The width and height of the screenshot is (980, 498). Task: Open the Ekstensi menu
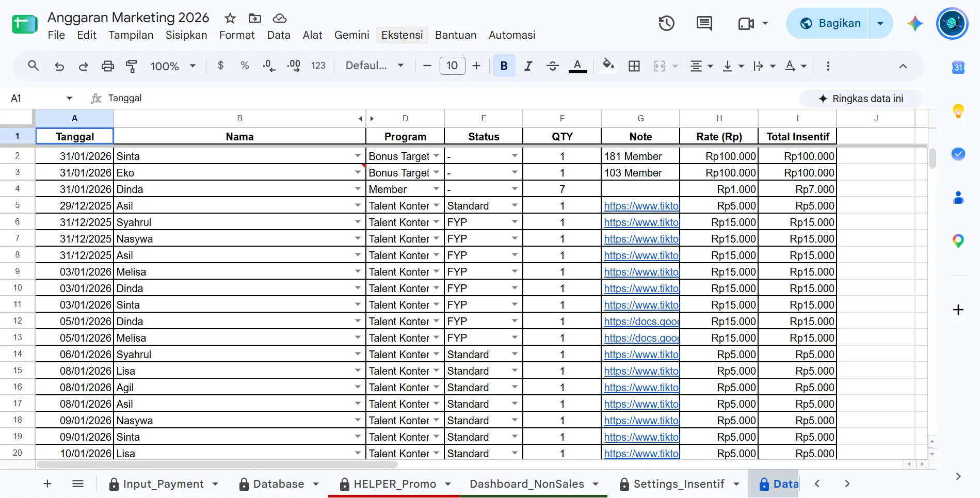(402, 35)
